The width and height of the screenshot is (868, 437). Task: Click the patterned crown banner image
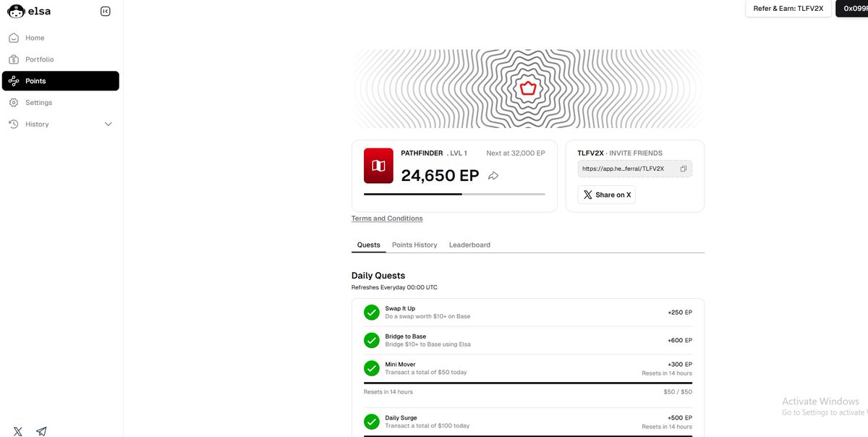pyautogui.click(x=528, y=89)
